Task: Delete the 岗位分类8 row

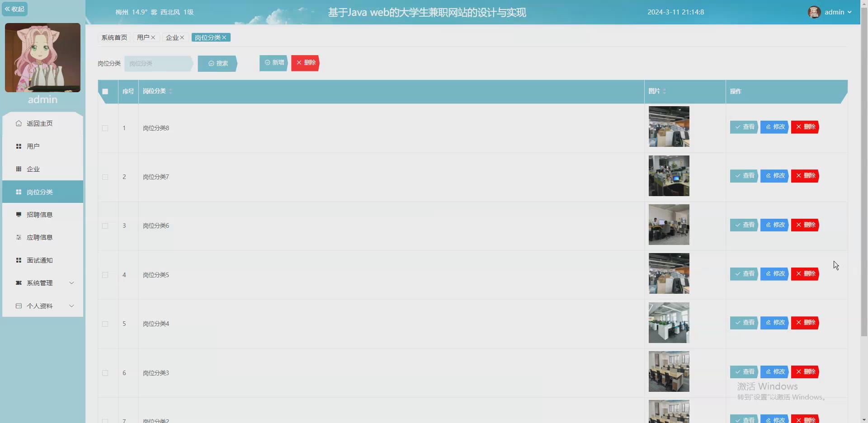Action: (x=805, y=127)
